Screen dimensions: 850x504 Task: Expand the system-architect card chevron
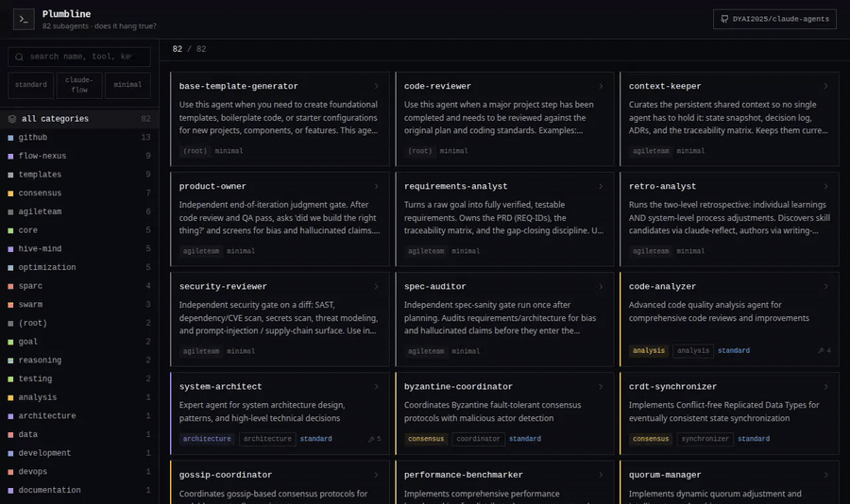pos(376,387)
